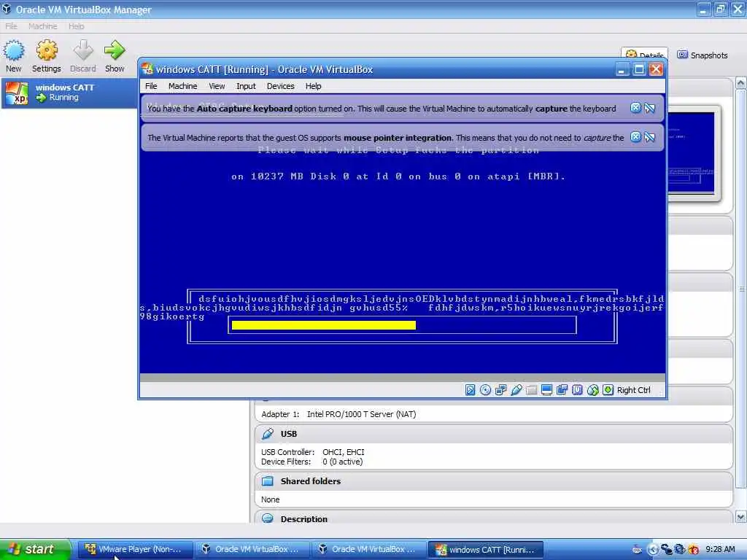Click CPU virtualization status icon
The width and height of the screenshot is (747, 560).
coord(578,390)
